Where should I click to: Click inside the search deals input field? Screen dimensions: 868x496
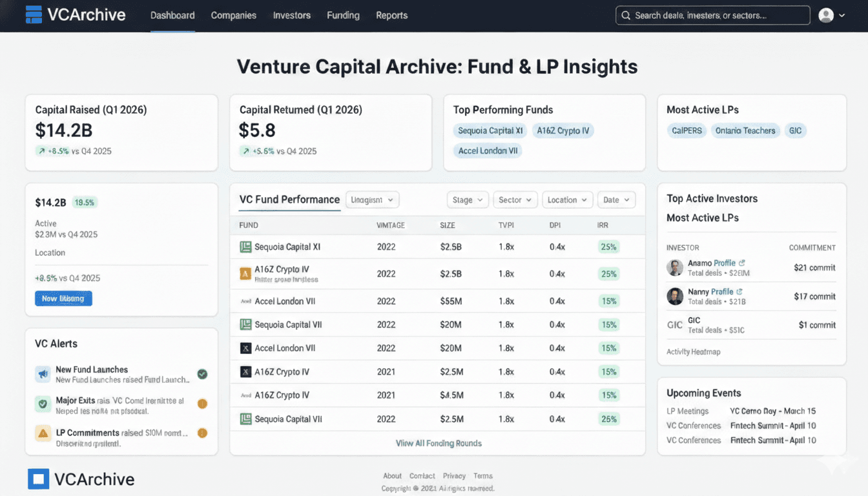pos(710,15)
